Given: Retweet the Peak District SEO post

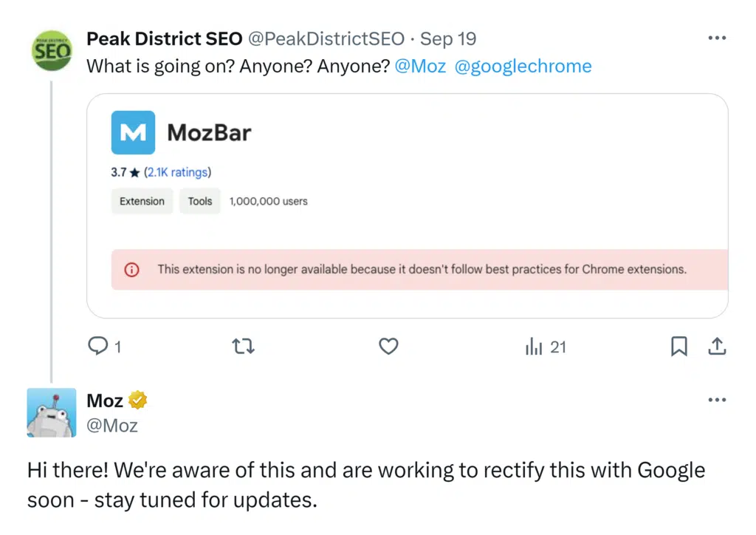Looking at the screenshot, I should (243, 346).
